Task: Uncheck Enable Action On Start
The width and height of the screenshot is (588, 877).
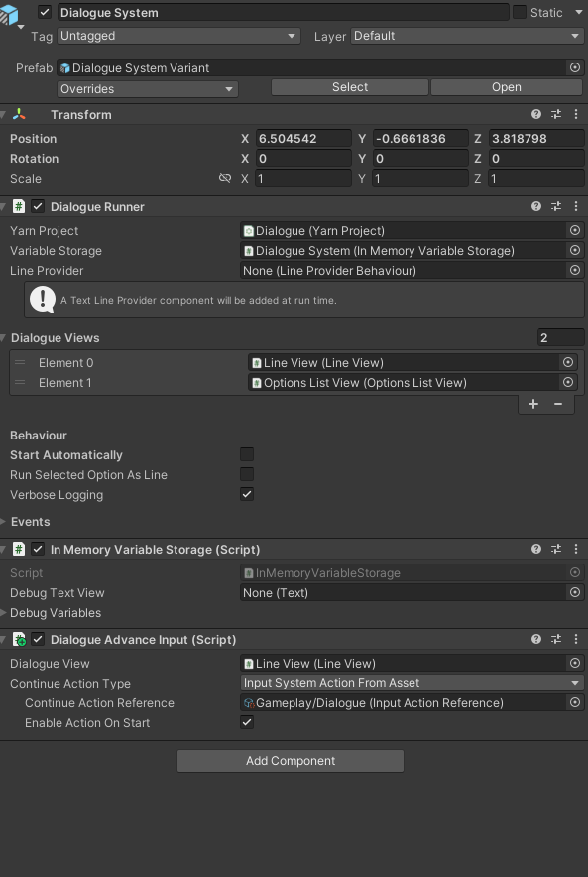Action: coord(247,722)
